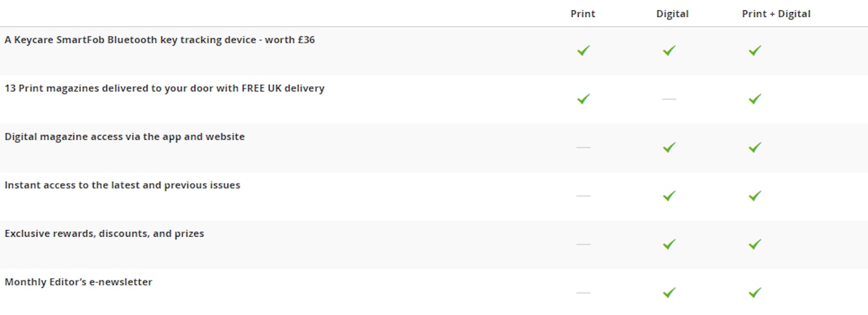The height and width of the screenshot is (315, 868).
Task: Click Print + Digital checkmark for SmartFob row
Action: pyautogui.click(x=755, y=51)
